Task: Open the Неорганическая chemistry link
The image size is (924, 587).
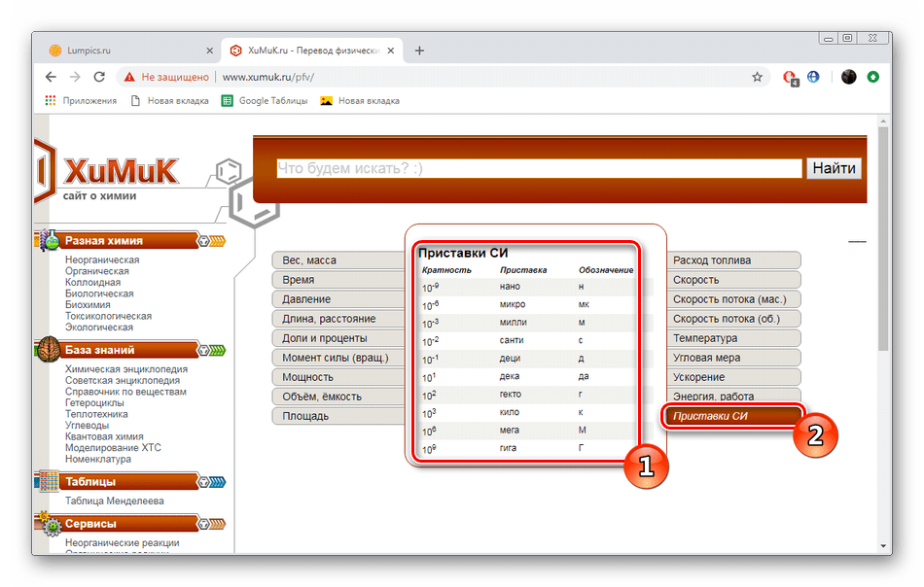Action: pyautogui.click(x=102, y=259)
